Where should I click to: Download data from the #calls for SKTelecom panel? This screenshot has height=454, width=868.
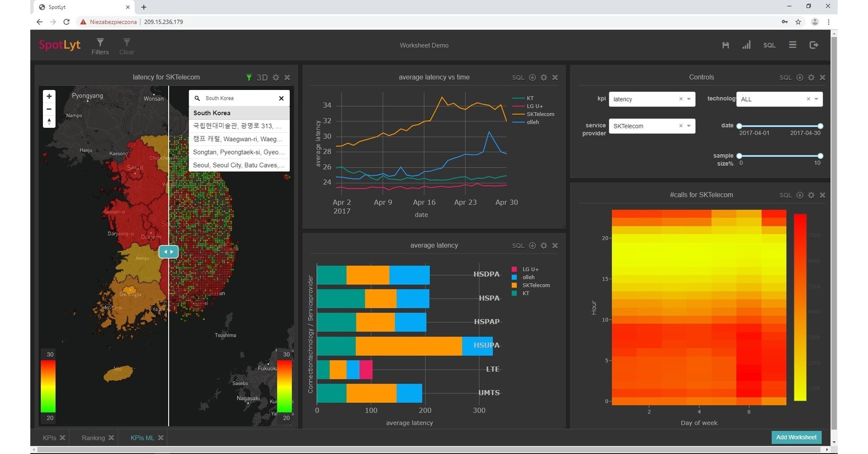pyautogui.click(x=800, y=195)
